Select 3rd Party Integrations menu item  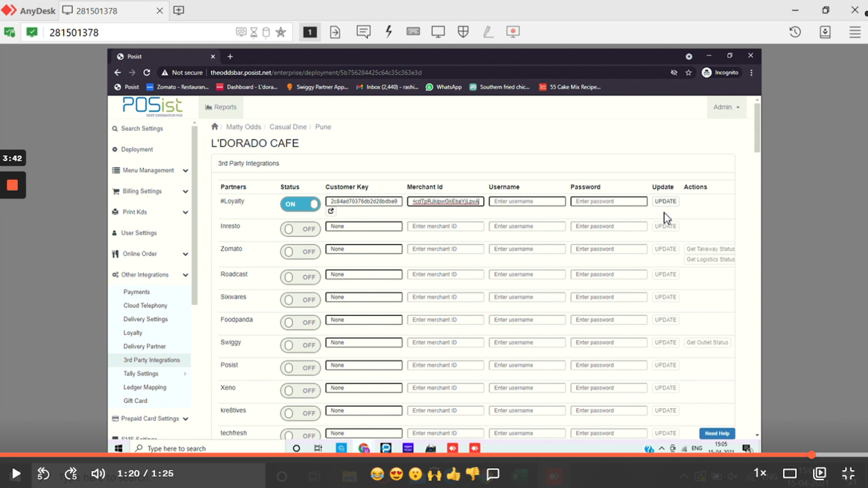tap(151, 360)
